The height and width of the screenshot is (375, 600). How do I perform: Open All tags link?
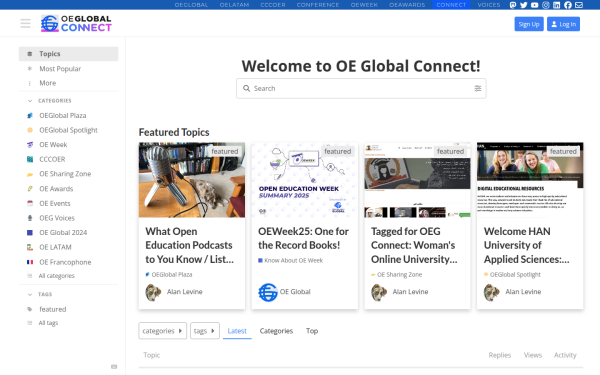[x=68, y=323]
